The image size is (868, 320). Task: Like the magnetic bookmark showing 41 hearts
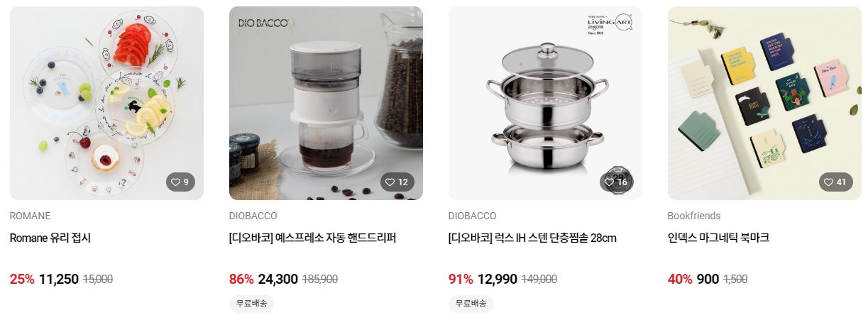[835, 182]
